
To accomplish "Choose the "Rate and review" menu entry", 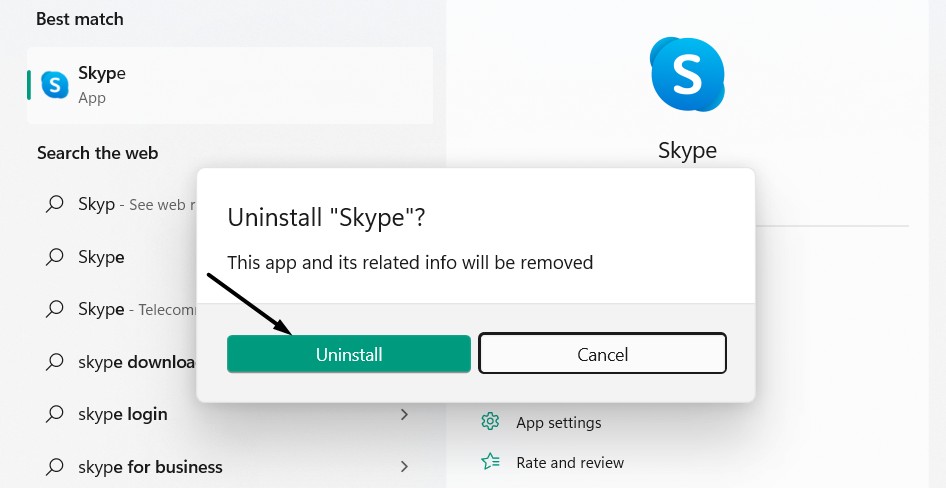I will click(x=569, y=462).
